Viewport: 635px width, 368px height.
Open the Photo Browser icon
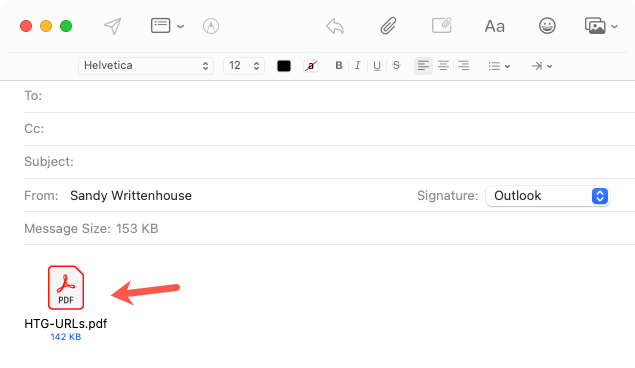(595, 26)
